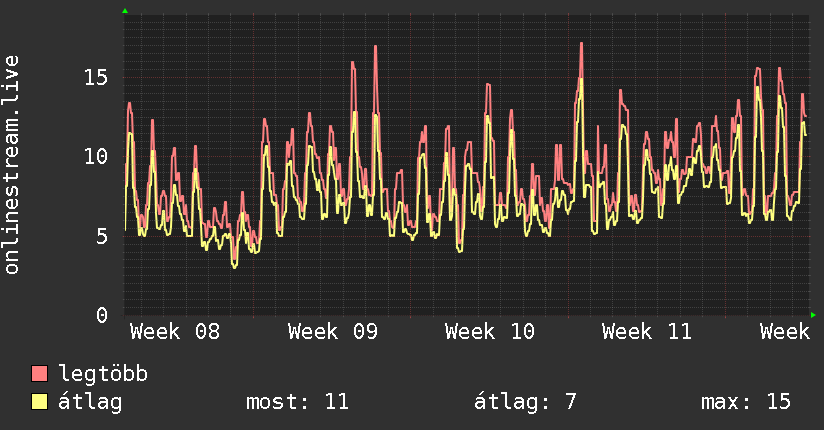
Task: Click the Week 10 axis label
Action: coord(490,332)
